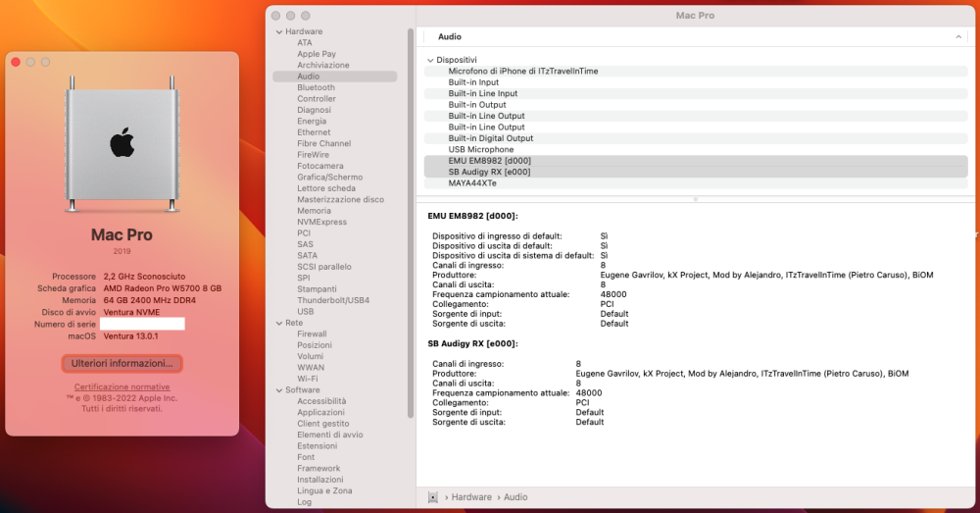Select Framework under Software
This screenshot has width=980, height=513.
(x=318, y=469)
